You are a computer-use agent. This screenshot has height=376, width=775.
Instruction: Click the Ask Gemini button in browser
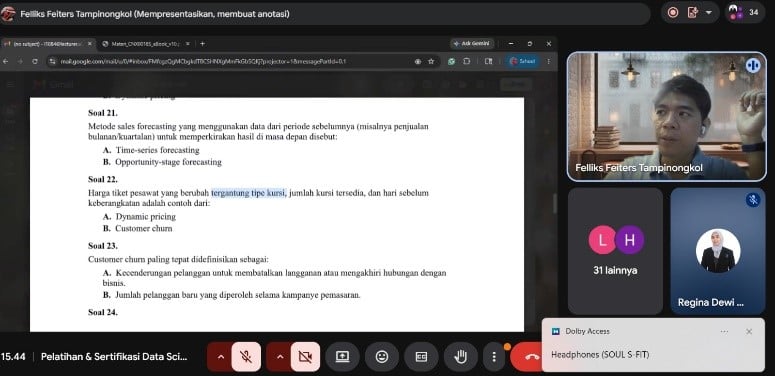click(x=472, y=44)
